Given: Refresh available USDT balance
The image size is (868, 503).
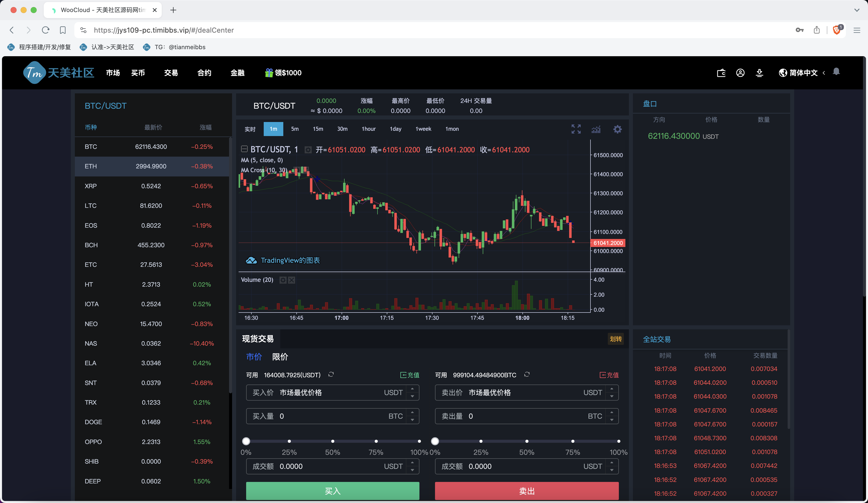Looking at the screenshot, I should (331, 374).
